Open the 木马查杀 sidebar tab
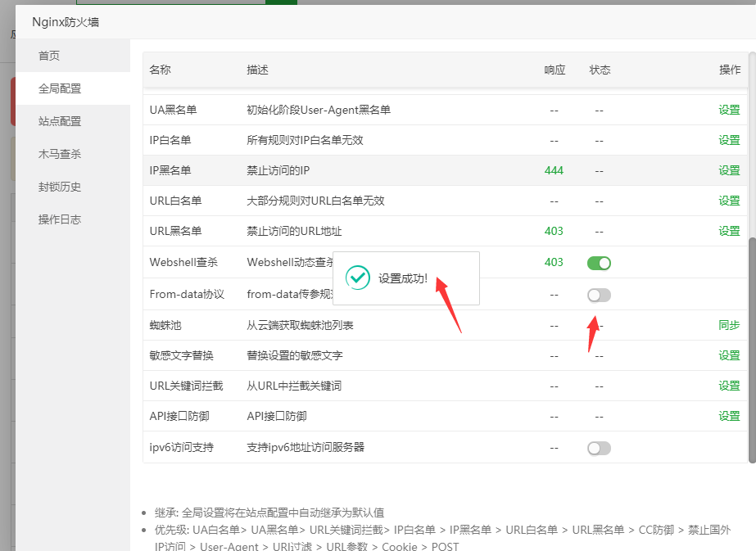 click(73, 154)
